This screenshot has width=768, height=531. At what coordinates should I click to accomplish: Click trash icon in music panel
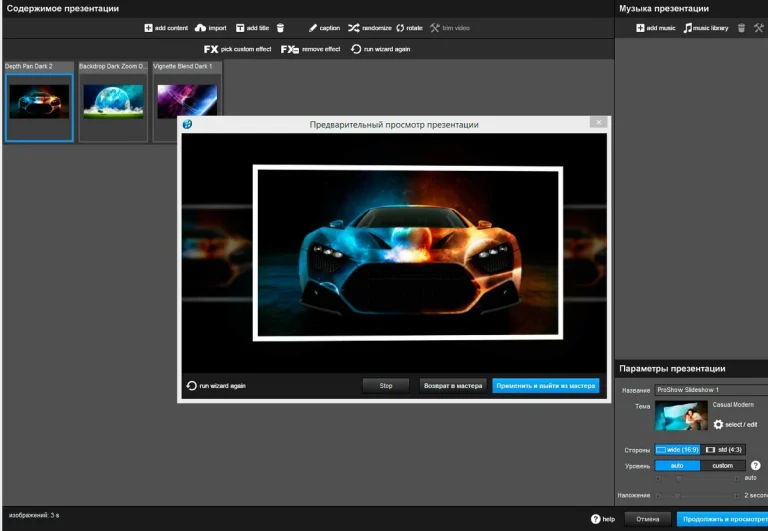pos(741,28)
